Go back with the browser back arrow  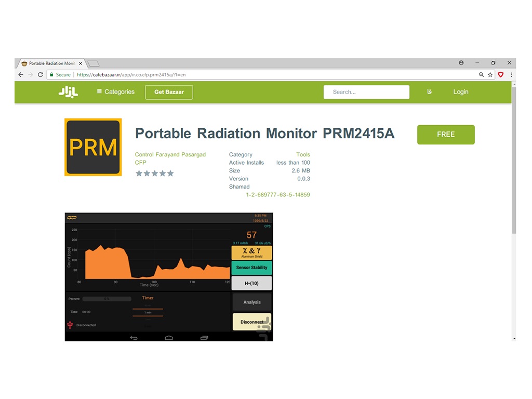pyautogui.click(x=21, y=75)
